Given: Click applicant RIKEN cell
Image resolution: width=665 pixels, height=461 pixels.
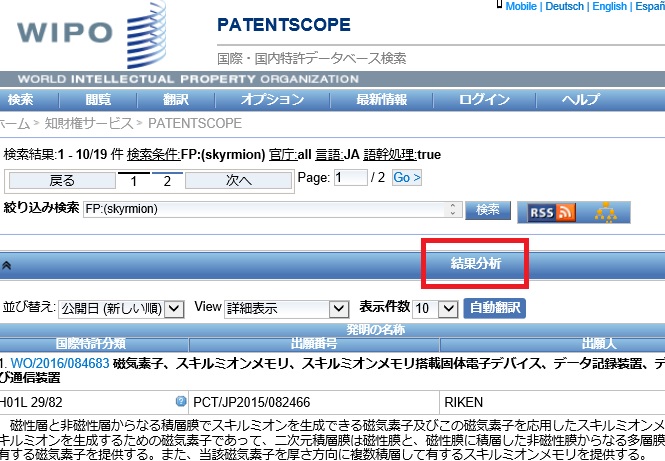Looking at the screenshot, I should (x=464, y=402).
